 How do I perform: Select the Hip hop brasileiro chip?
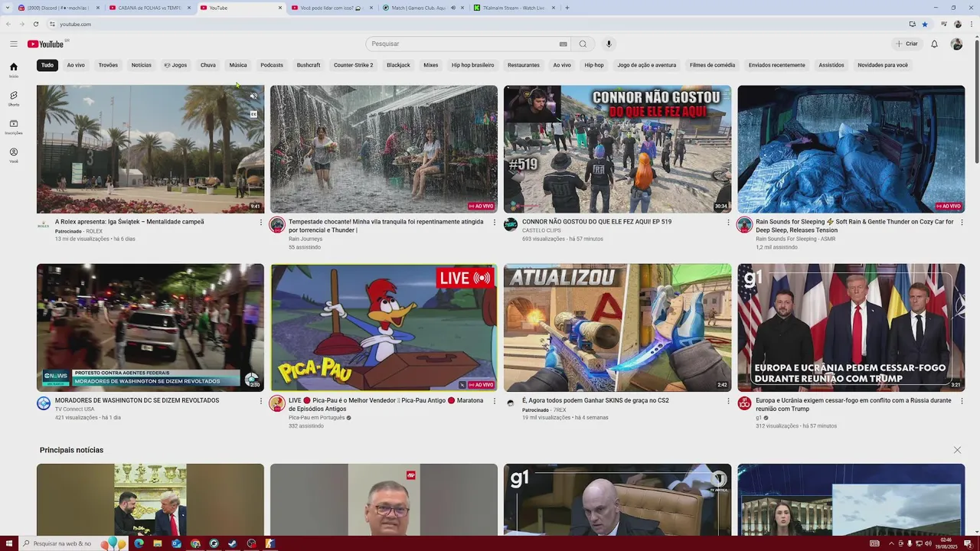(472, 65)
